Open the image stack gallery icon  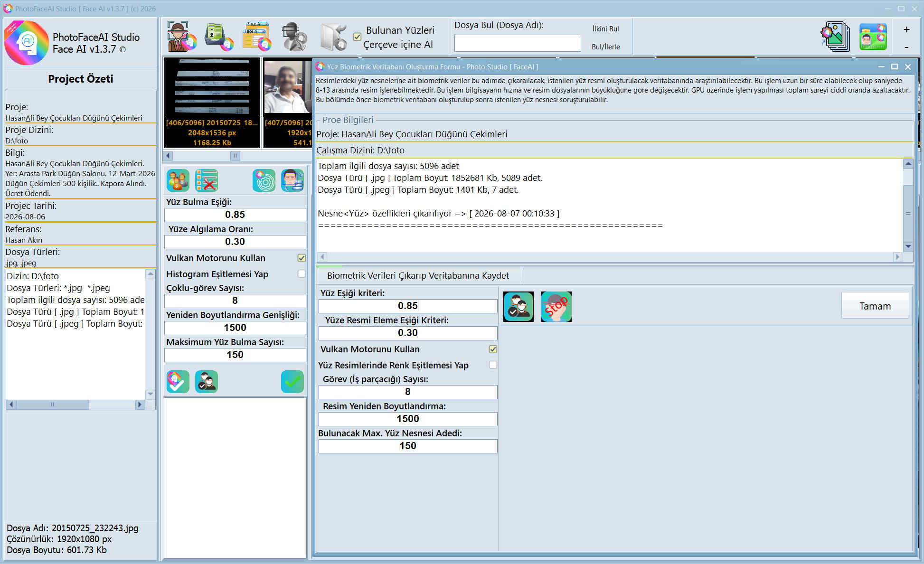[x=835, y=37]
